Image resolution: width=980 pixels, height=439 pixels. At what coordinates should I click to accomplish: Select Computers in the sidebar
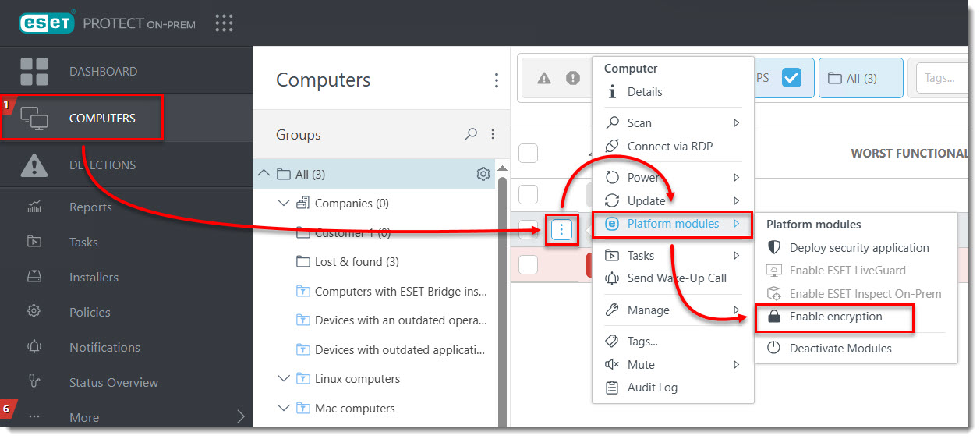(102, 118)
